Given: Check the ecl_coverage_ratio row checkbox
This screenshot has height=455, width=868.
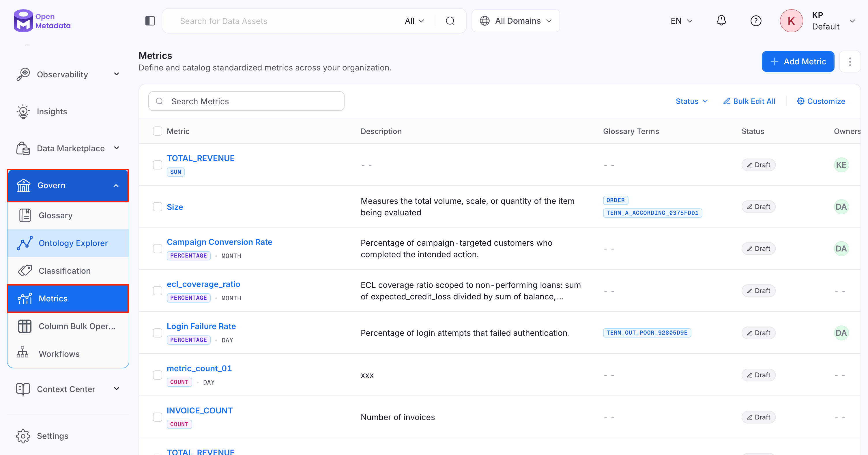Looking at the screenshot, I should tap(158, 291).
